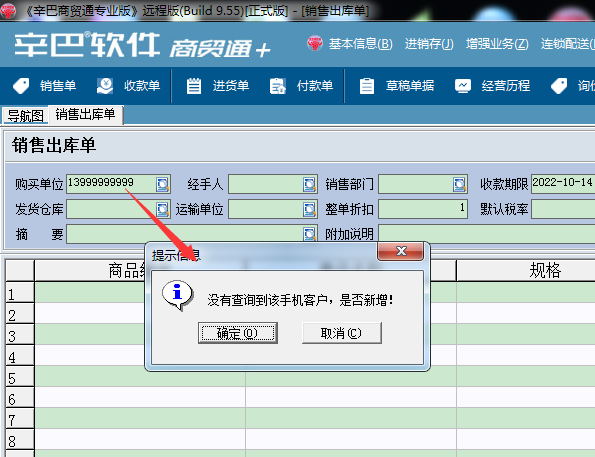Click the 收款期限 date field
The width and height of the screenshot is (595, 457).
(563, 184)
